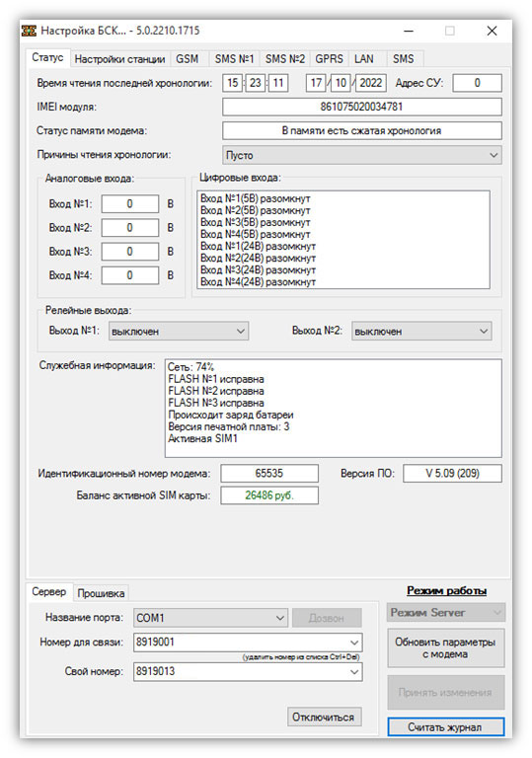Click the Считать журнал button
The image size is (532, 758).
click(x=445, y=727)
